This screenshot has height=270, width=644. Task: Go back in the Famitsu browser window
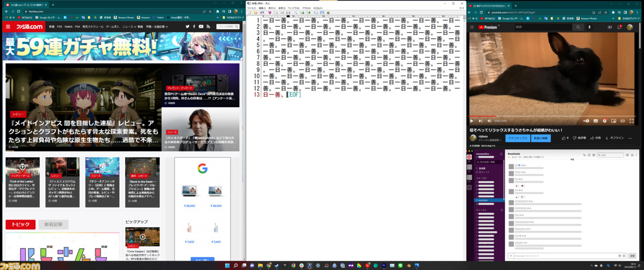click(x=6, y=11)
